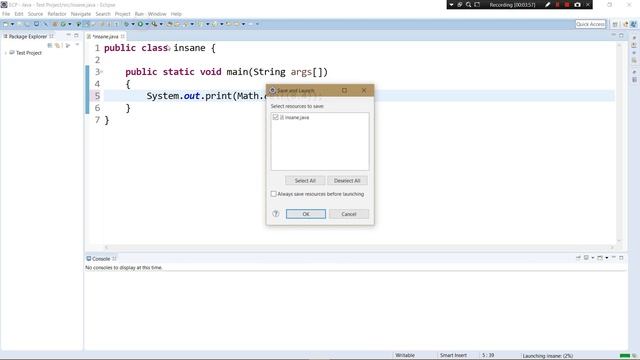This screenshot has width=640, height=360.
Task: Click the Pin Console icon
Action: tap(578, 258)
